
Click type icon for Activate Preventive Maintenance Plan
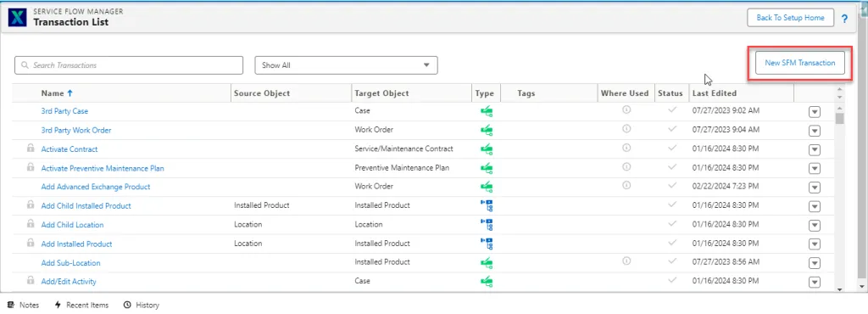point(487,168)
